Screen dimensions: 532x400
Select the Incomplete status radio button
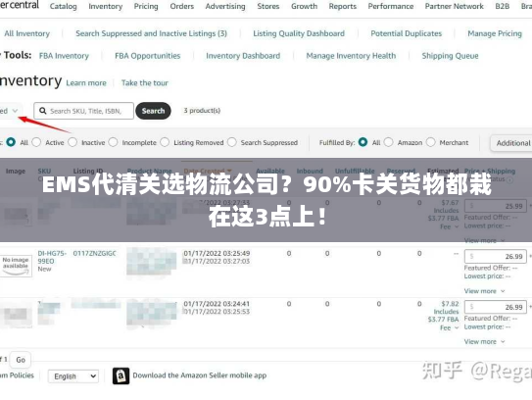(114, 142)
